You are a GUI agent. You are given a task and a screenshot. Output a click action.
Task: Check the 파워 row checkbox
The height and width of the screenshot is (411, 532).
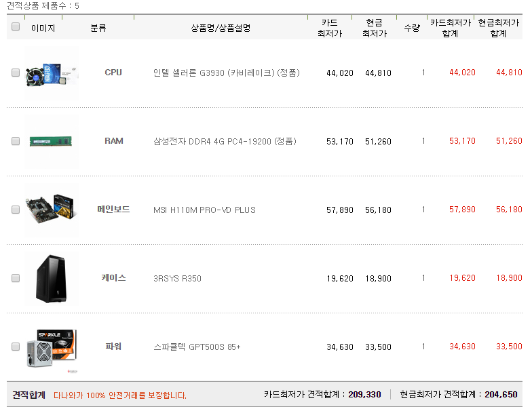[16, 347]
